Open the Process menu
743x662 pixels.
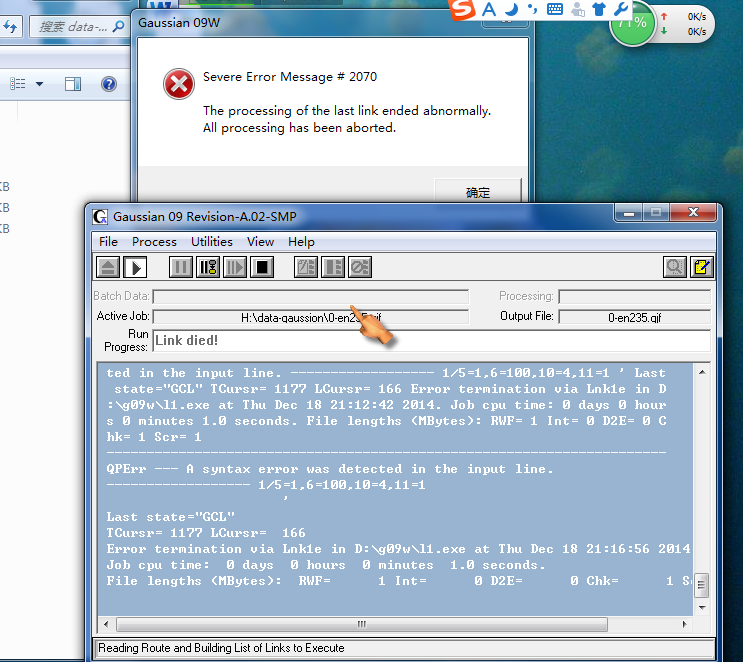[154, 242]
